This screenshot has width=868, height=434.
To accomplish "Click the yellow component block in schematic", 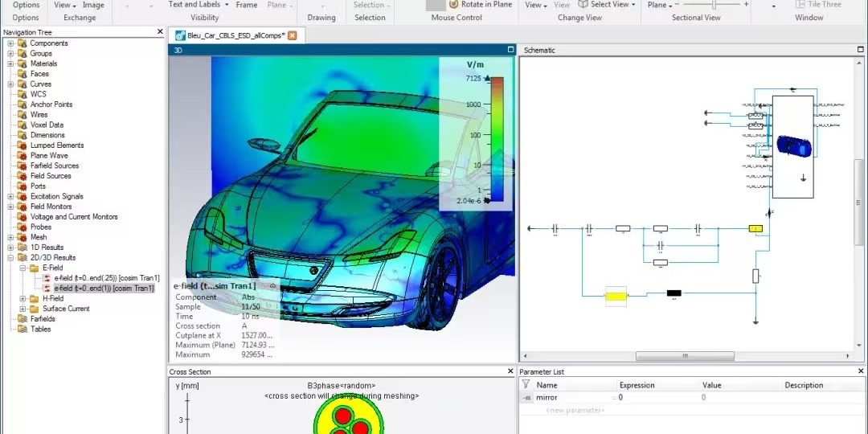I will [x=616, y=297].
